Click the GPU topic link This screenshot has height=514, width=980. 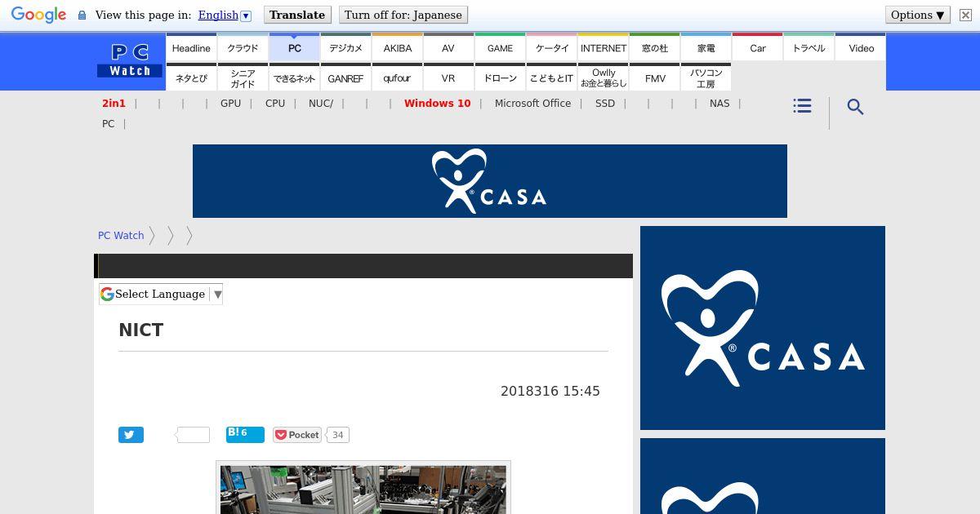pyautogui.click(x=230, y=104)
